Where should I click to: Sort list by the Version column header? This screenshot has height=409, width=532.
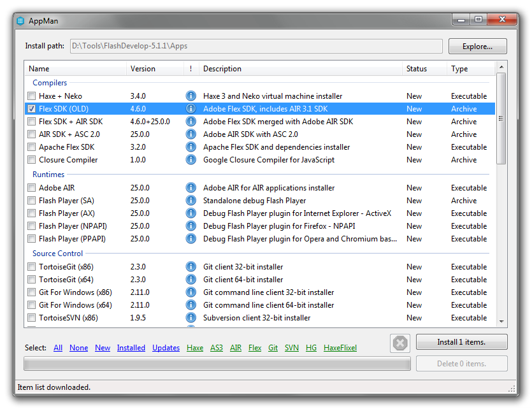(143, 69)
